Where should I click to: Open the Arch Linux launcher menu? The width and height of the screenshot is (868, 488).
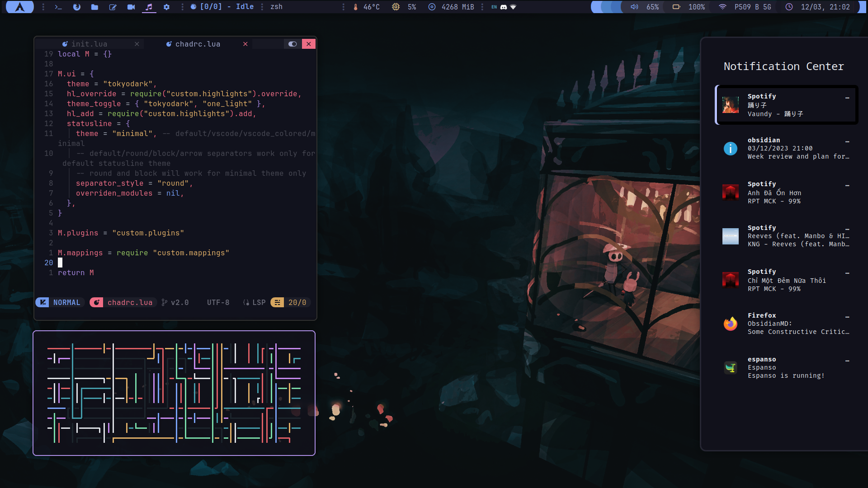(20, 7)
